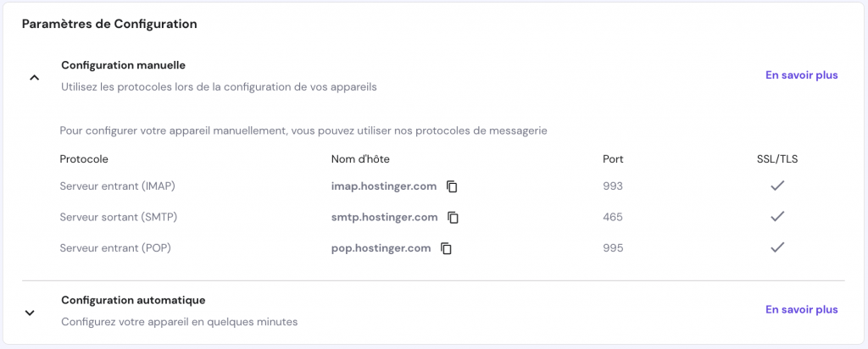The image size is (868, 349).
Task: Click the SMTP SSL/TLS checkmark
Action: tap(776, 217)
